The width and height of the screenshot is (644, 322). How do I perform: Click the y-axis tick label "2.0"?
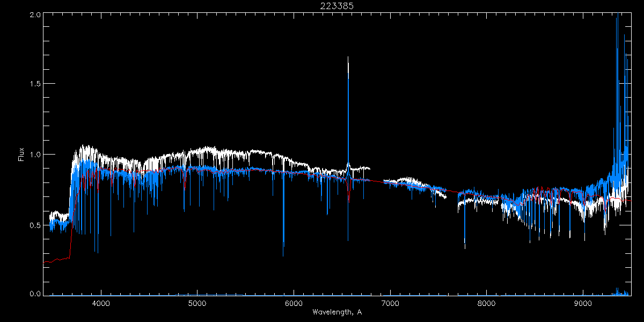34,16
